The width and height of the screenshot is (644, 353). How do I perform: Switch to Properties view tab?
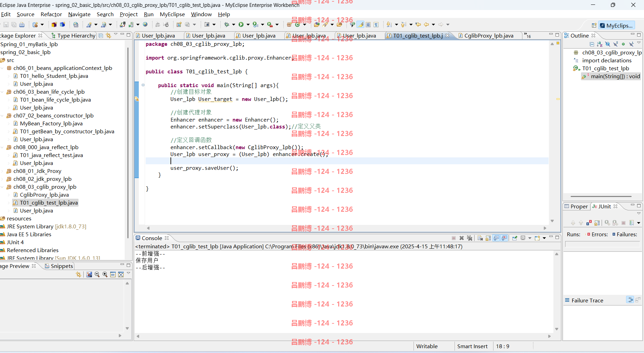tap(576, 206)
